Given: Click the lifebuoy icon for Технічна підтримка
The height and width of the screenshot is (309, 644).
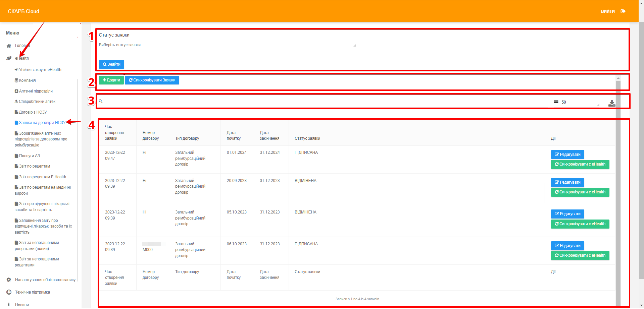Looking at the screenshot, I should click(9, 292).
